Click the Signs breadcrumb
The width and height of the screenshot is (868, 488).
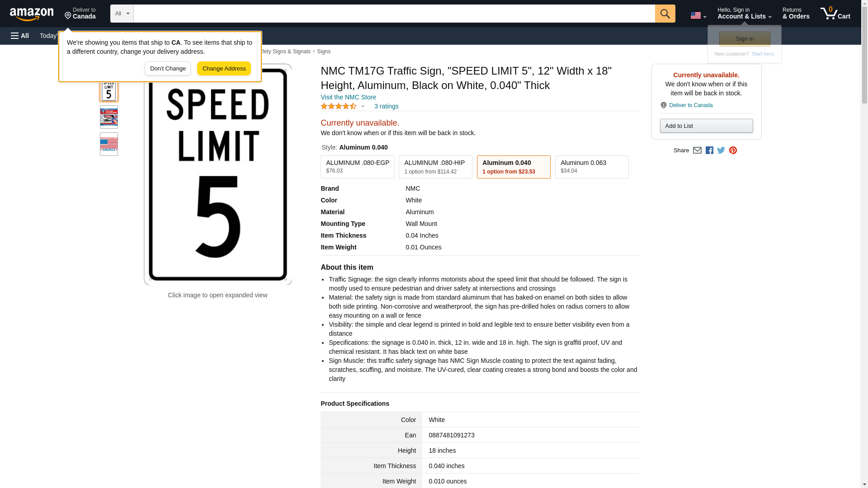(x=323, y=52)
